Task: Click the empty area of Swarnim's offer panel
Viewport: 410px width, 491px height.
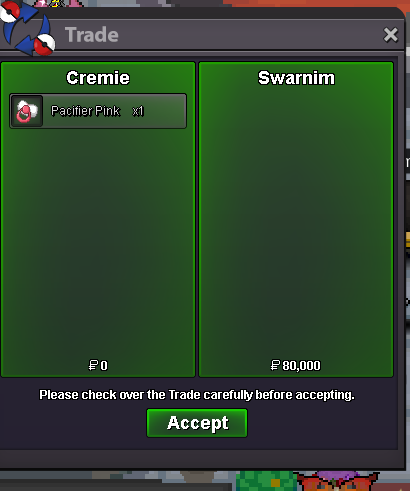Action: [296, 223]
